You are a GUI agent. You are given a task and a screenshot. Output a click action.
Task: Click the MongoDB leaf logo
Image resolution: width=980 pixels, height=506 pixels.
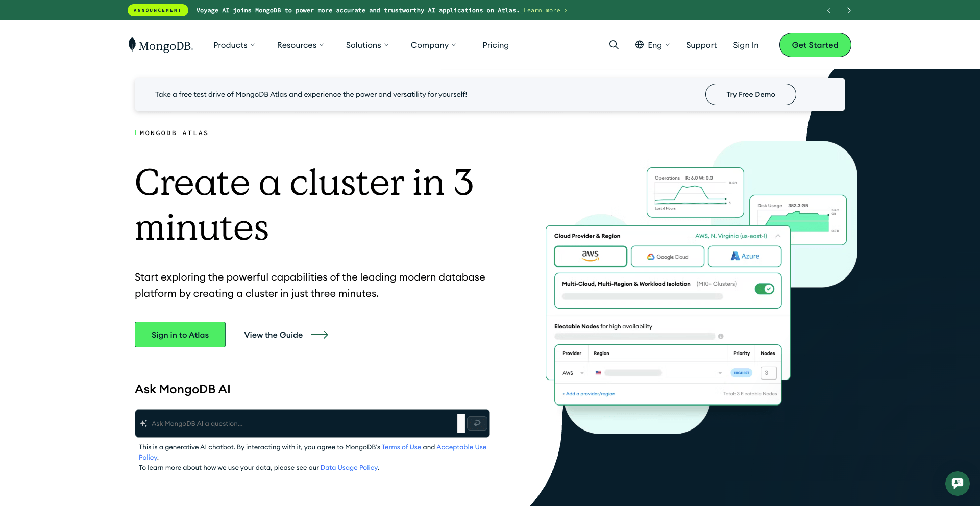[x=132, y=45]
